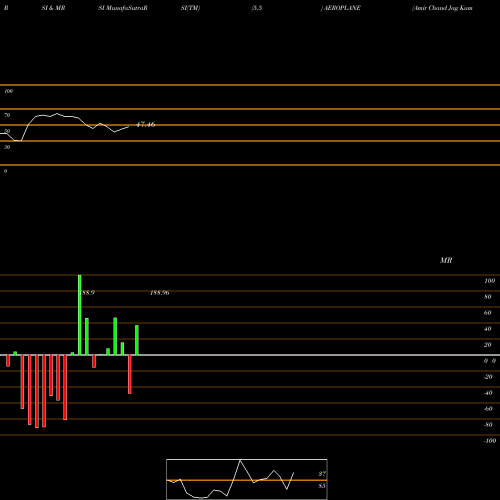Click the last red bar below zero line
The image size is (500, 500).
coord(130,374)
